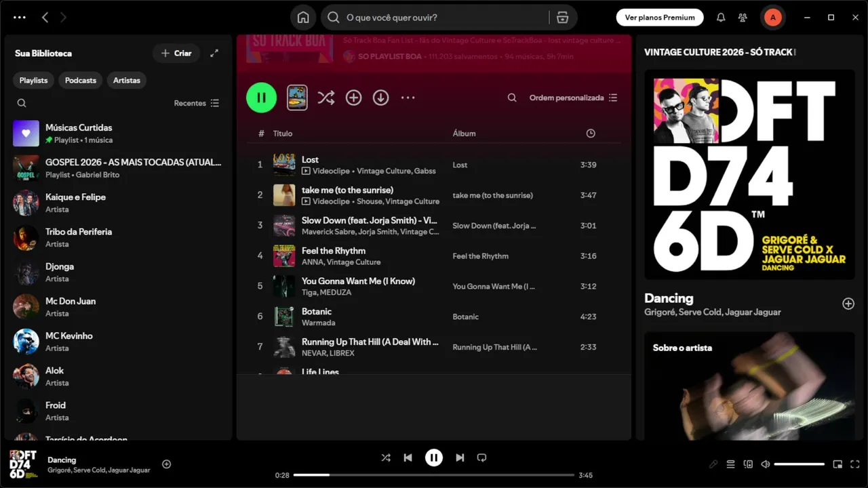868x488 pixels.
Task: Open artist Mc Don Juan
Action: 119,307
